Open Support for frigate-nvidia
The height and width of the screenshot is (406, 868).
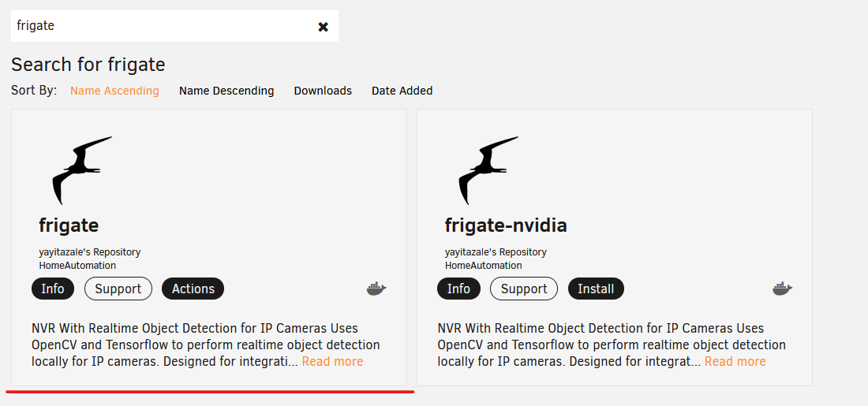[x=524, y=289]
